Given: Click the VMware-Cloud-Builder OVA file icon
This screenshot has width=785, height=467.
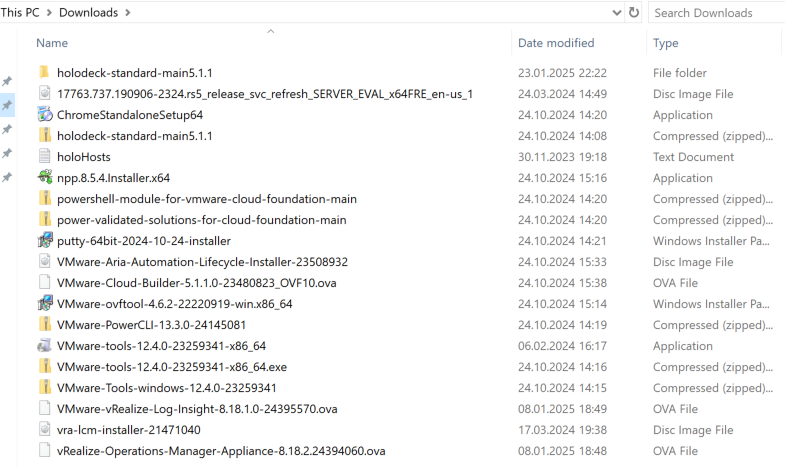Looking at the screenshot, I should [45, 283].
